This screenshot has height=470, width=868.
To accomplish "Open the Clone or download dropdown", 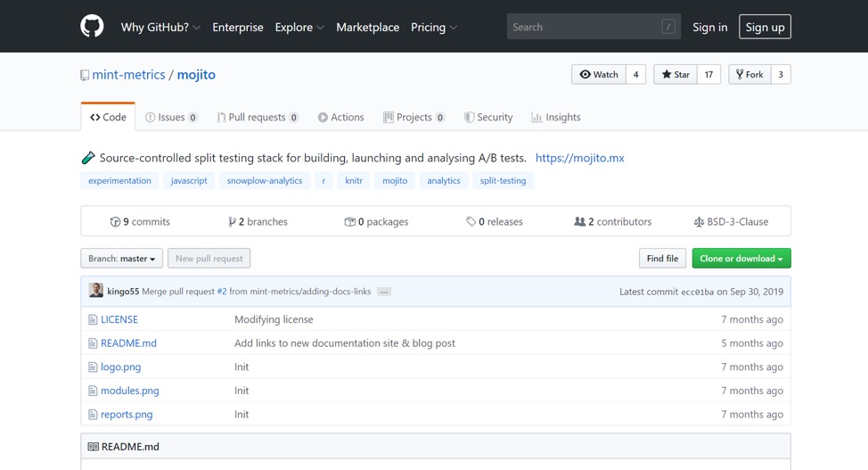I will [x=741, y=259].
